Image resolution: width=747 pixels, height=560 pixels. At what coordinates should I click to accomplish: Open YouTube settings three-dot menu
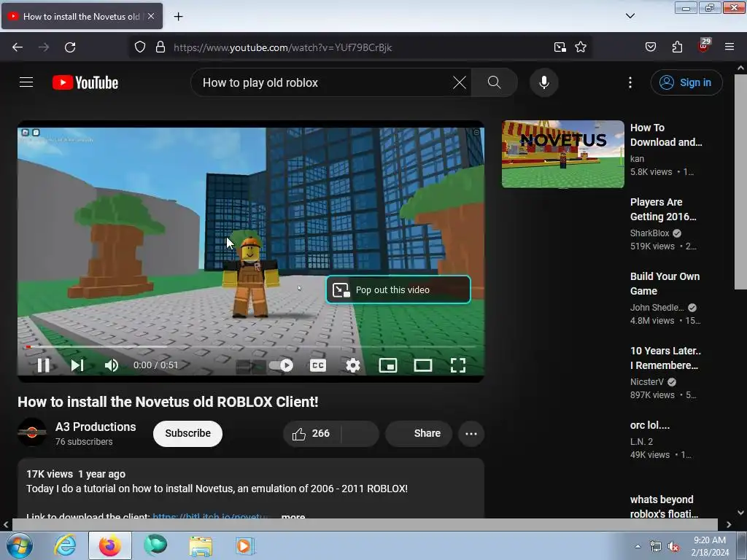(x=630, y=82)
